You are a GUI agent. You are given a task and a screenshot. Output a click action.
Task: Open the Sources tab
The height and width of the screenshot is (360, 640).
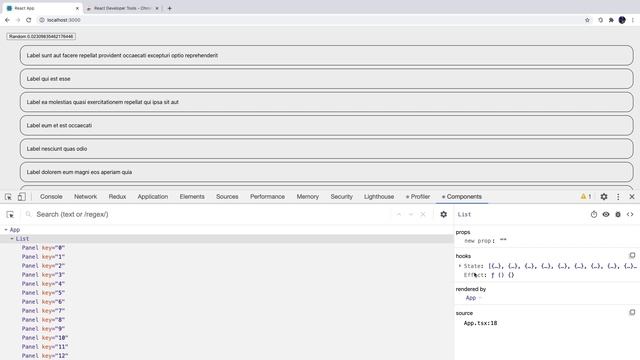point(227,197)
